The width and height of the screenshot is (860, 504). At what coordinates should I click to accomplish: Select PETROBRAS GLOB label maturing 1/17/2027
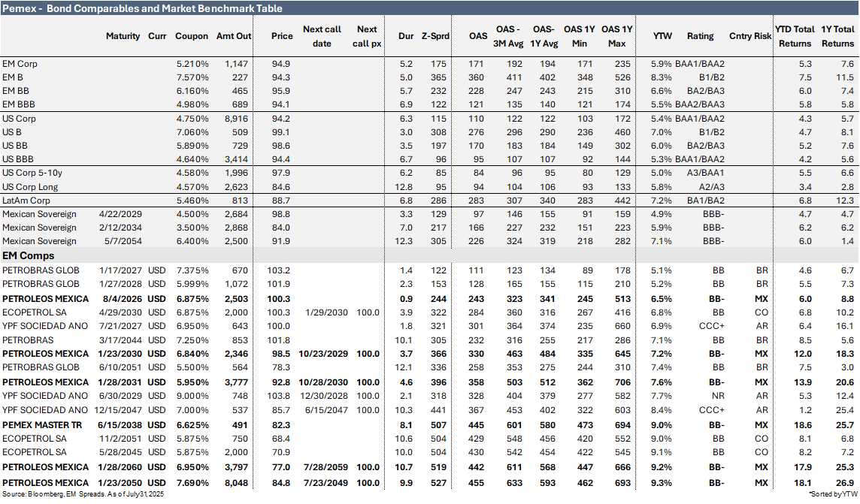coord(41,270)
